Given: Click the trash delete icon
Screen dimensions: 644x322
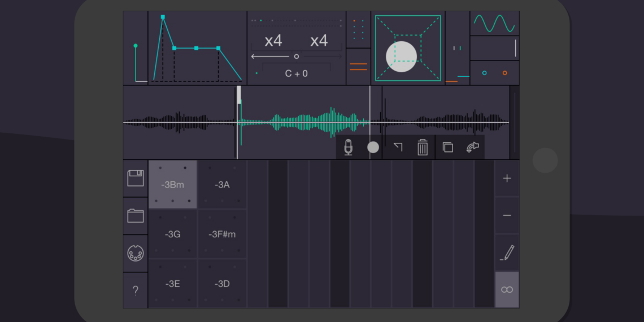Looking at the screenshot, I should click(423, 147).
